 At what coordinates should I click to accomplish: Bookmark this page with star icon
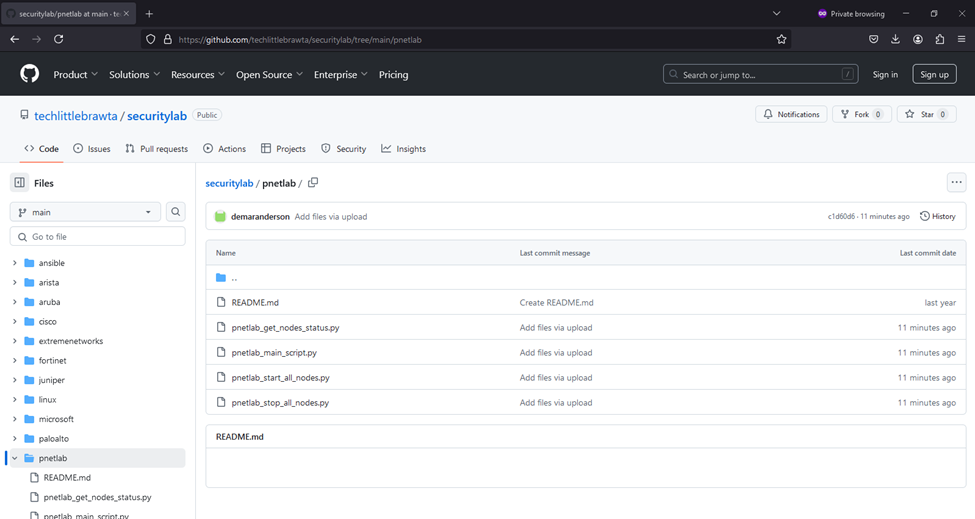(782, 39)
